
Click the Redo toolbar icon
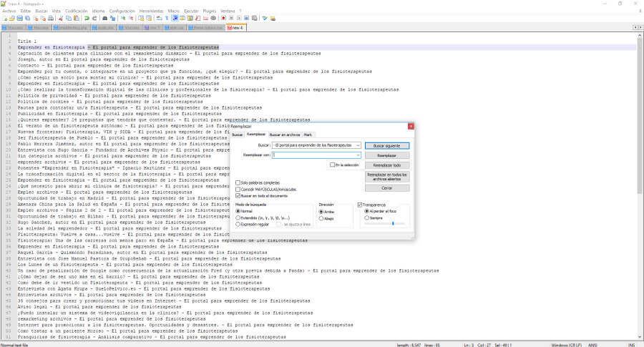[94, 18]
